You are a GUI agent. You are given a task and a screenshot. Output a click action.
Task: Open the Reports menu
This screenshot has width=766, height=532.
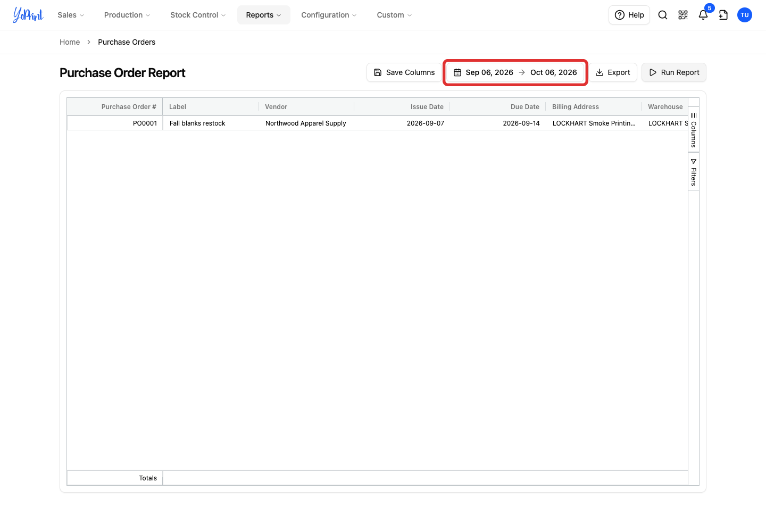pyautogui.click(x=264, y=15)
